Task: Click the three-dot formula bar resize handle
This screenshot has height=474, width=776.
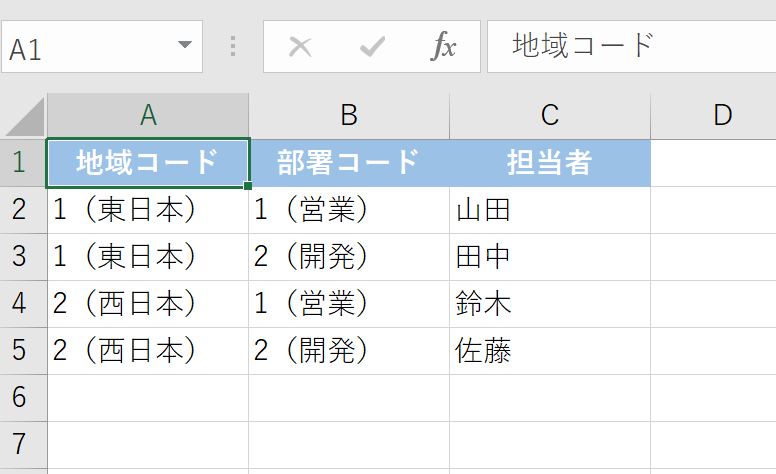Action: click(233, 46)
